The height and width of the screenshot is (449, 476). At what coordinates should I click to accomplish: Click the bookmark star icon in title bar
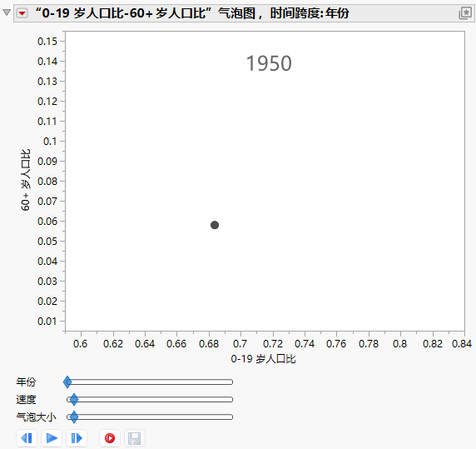coord(465,13)
